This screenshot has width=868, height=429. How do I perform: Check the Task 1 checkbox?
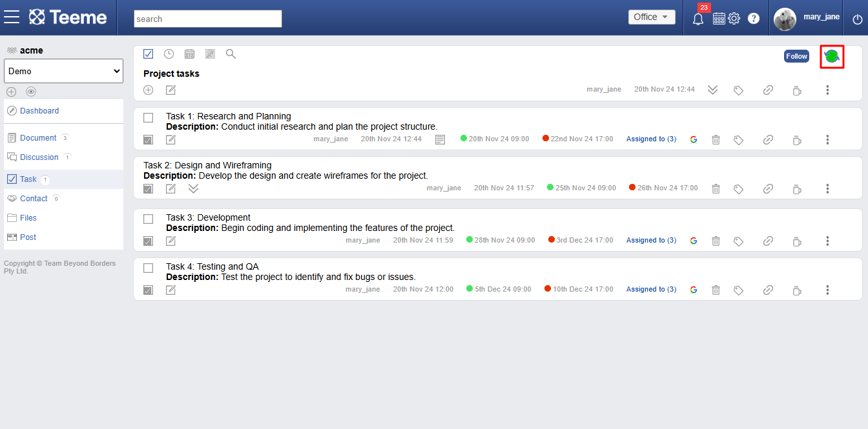tap(149, 118)
